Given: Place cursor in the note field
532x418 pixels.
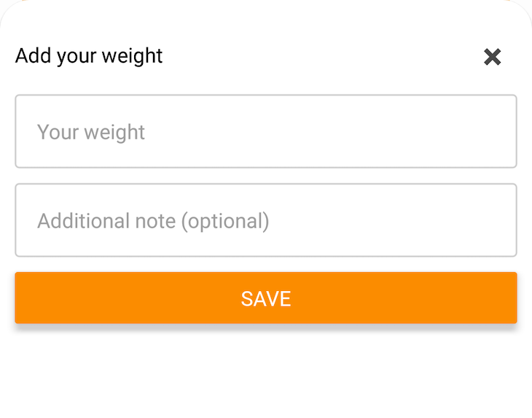Looking at the screenshot, I should pyautogui.click(x=266, y=220).
